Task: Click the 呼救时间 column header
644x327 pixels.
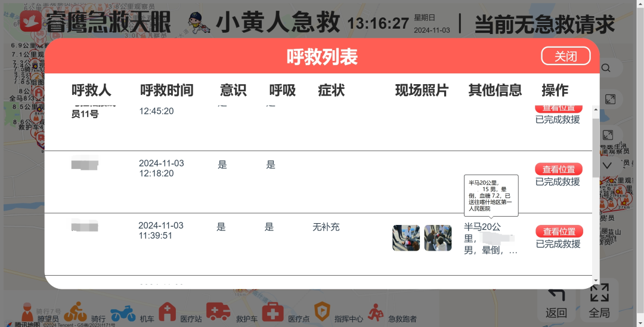Action: [167, 90]
